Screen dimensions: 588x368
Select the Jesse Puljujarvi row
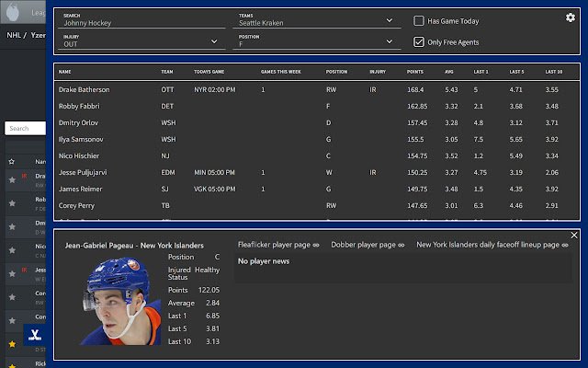click(x=317, y=172)
